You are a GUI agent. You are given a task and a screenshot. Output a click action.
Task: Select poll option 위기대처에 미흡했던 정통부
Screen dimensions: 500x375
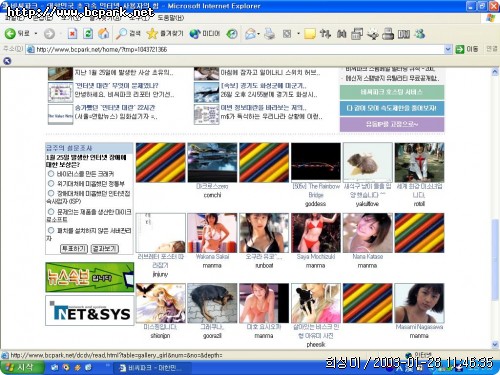point(51,183)
